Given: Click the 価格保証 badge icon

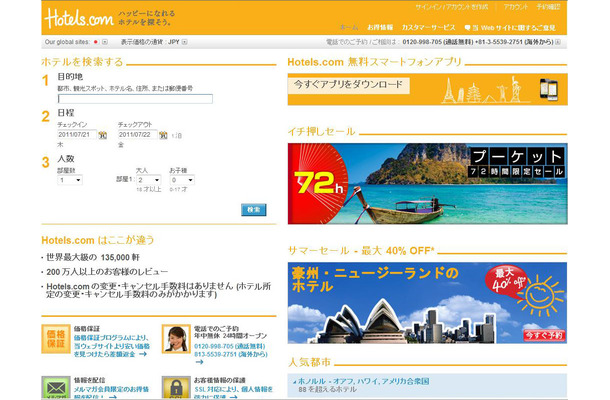Looking at the screenshot, I should 56,339.
